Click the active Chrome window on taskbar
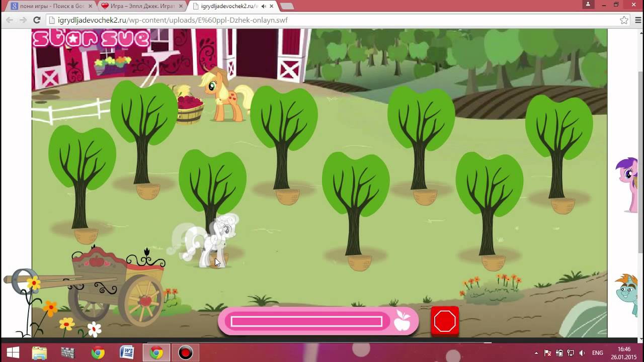This screenshot has height=362, width=644. [156, 353]
